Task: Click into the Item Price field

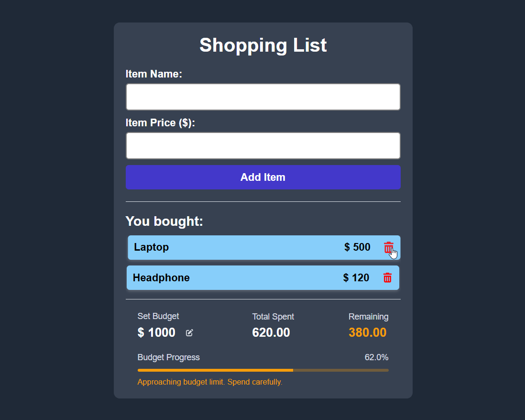Action: (x=263, y=146)
